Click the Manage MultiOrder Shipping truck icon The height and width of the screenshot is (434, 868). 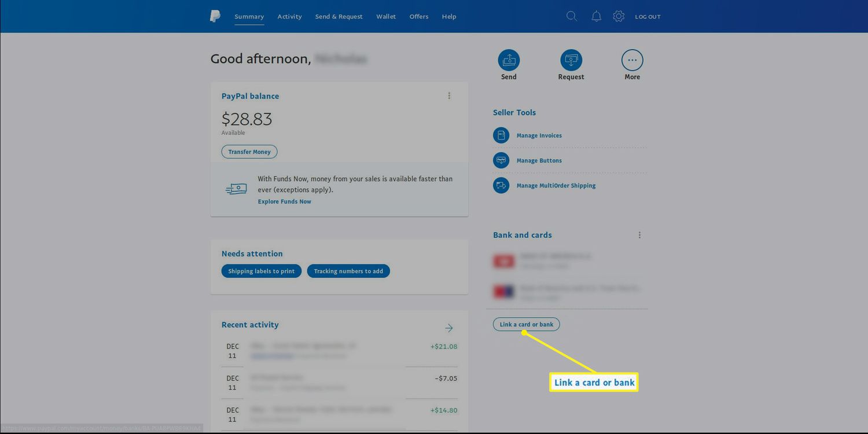[501, 185]
